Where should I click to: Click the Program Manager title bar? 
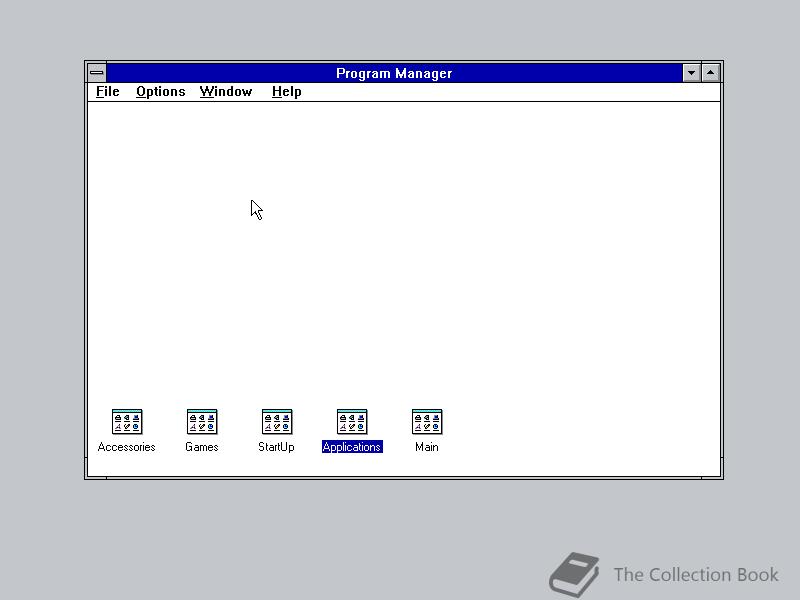click(x=394, y=73)
